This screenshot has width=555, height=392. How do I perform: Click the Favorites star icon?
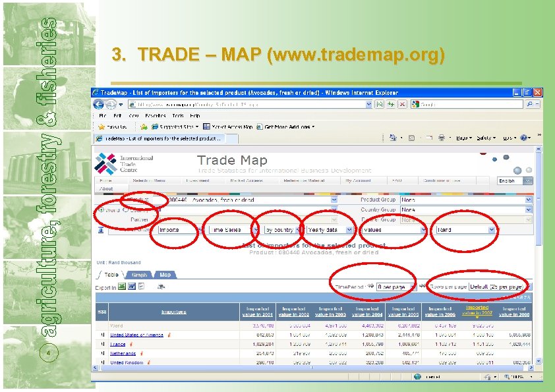(x=101, y=126)
